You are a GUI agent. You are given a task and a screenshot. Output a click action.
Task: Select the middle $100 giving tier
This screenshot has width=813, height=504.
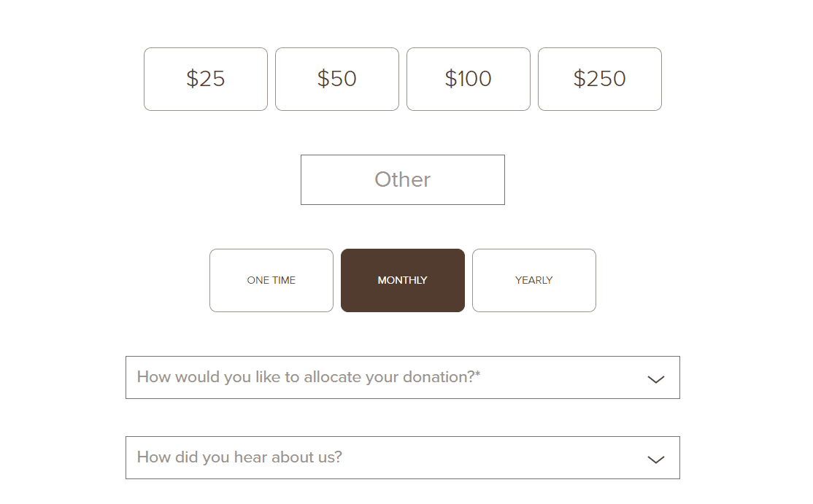(x=468, y=79)
